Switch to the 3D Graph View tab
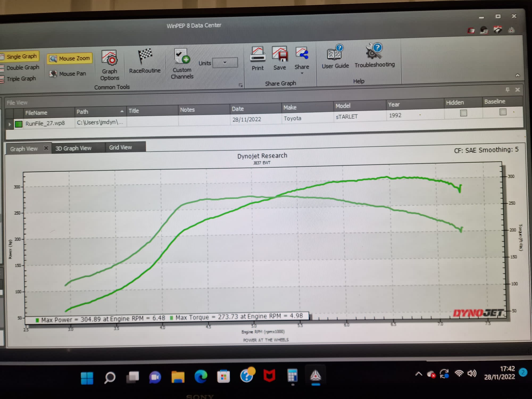The width and height of the screenshot is (532, 399). click(73, 148)
